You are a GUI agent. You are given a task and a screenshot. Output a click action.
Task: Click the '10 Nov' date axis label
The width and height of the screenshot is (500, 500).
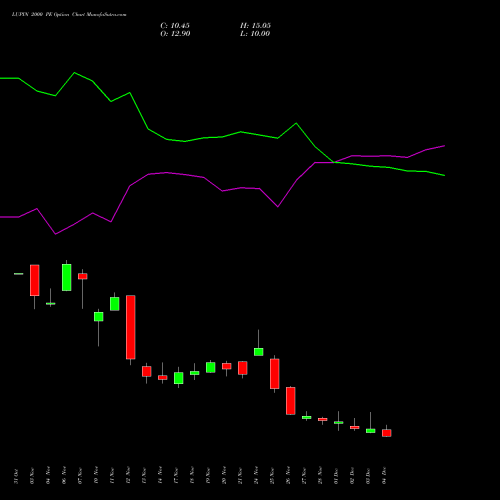coord(96,476)
